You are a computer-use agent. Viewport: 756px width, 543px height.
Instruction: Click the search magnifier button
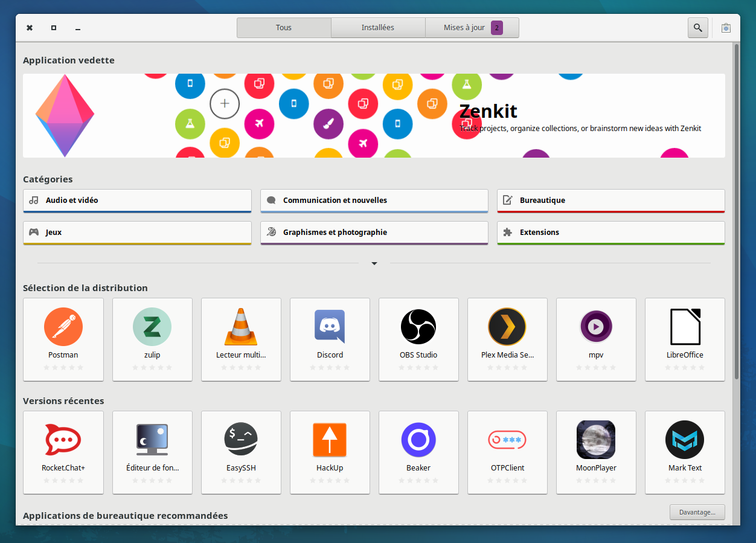pyautogui.click(x=698, y=28)
